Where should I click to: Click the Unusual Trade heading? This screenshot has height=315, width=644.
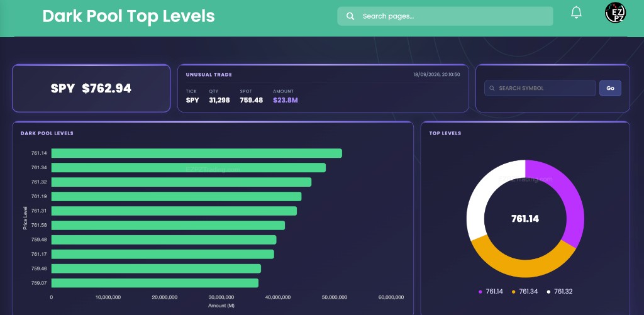[x=209, y=75]
